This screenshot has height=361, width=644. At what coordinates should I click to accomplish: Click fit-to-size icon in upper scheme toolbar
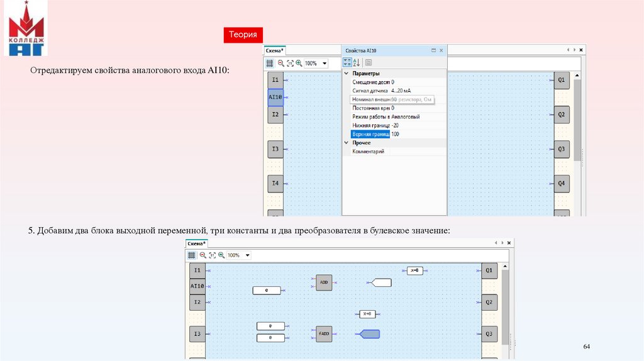(x=290, y=64)
